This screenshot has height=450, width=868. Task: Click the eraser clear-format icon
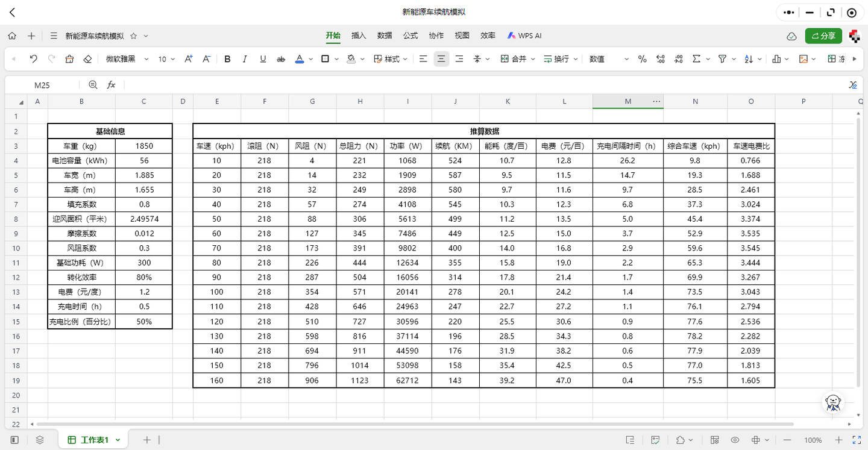pyautogui.click(x=87, y=59)
